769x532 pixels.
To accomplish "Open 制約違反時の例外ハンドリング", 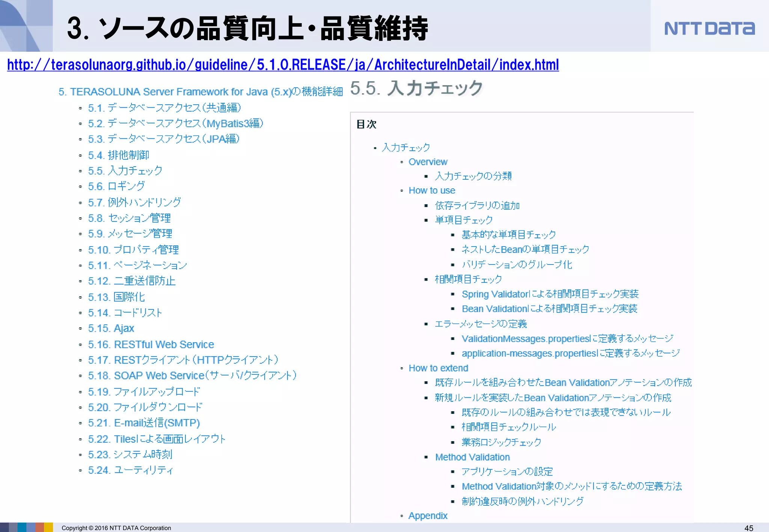I will pos(523,501).
